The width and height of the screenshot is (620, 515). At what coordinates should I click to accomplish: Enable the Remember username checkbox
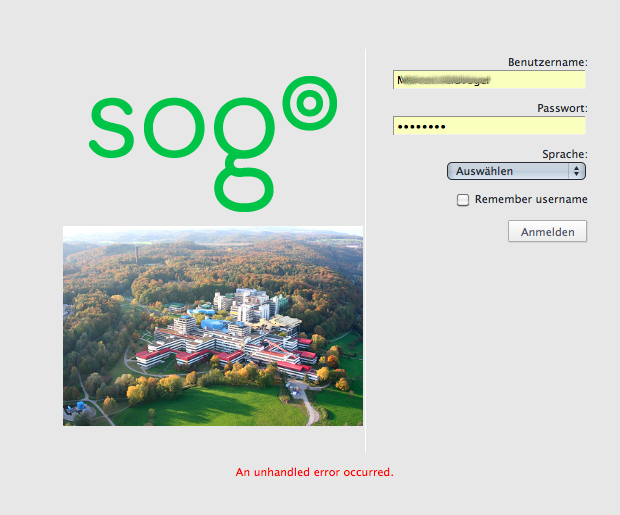pyautogui.click(x=463, y=200)
